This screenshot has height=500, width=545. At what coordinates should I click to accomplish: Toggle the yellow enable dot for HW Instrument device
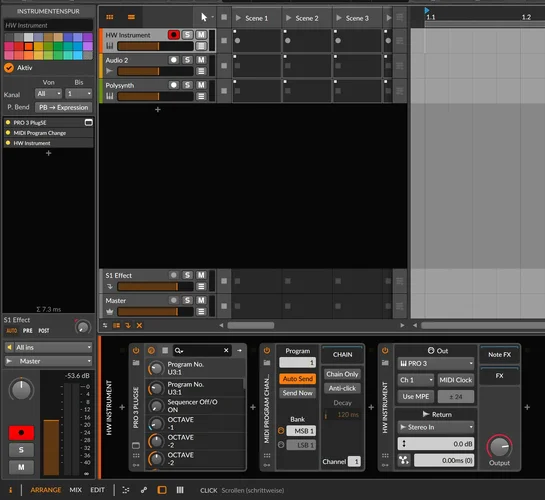tap(8, 143)
